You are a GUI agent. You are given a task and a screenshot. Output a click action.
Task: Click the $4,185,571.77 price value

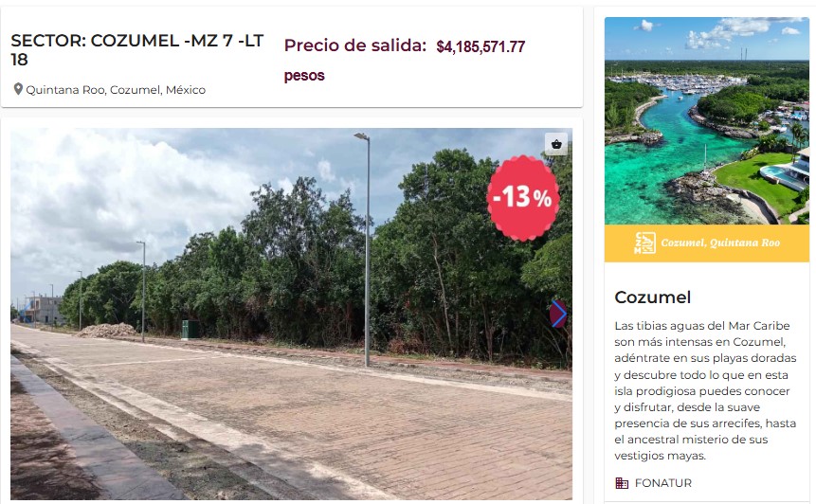[x=481, y=46]
